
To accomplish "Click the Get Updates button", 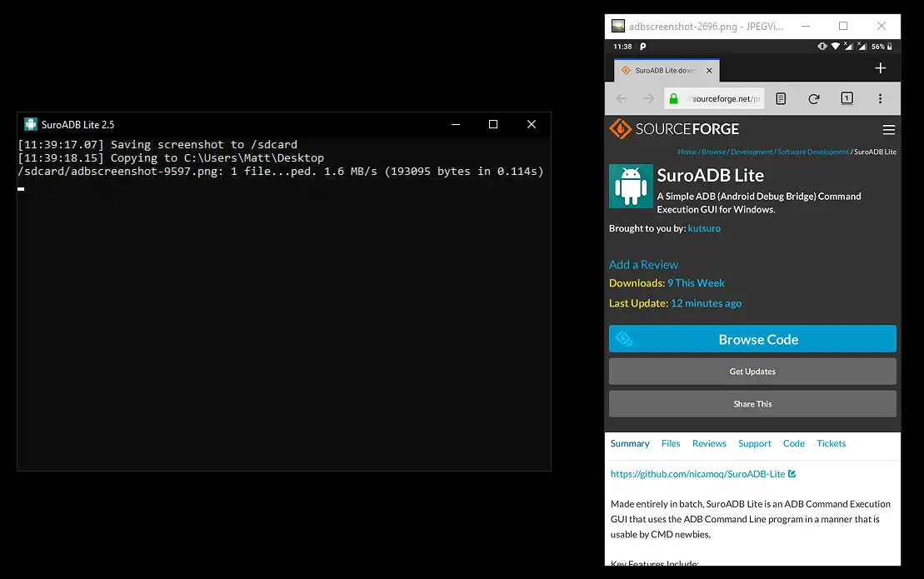I will point(752,372).
